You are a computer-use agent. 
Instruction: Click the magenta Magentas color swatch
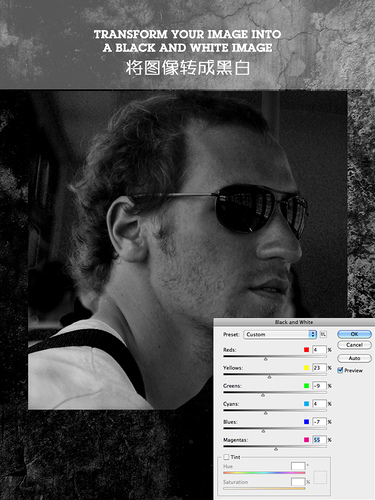[306, 440]
